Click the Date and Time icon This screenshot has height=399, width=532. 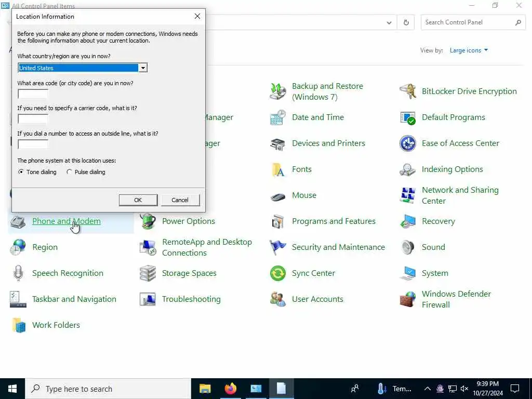pos(278,117)
